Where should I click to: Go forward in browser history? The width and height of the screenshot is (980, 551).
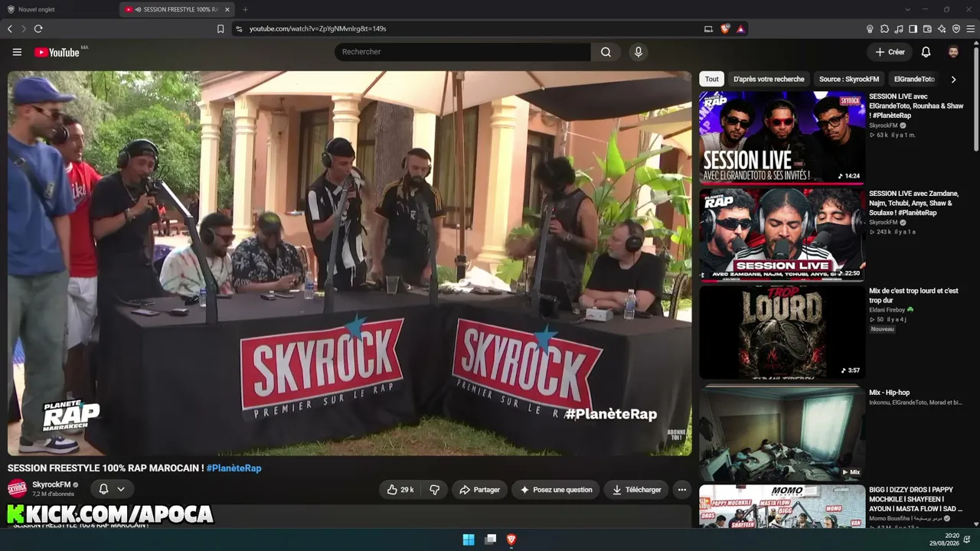(x=24, y=29)
